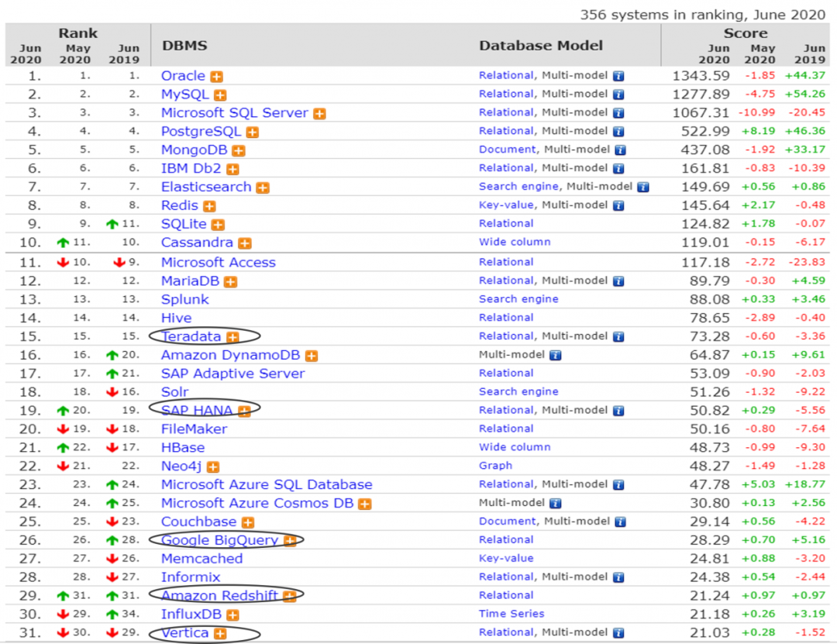Image resolution: width=837 pixels, height=644 pixels.
Task: Click the orange plus icon next to Oracle
Action: 216,77
